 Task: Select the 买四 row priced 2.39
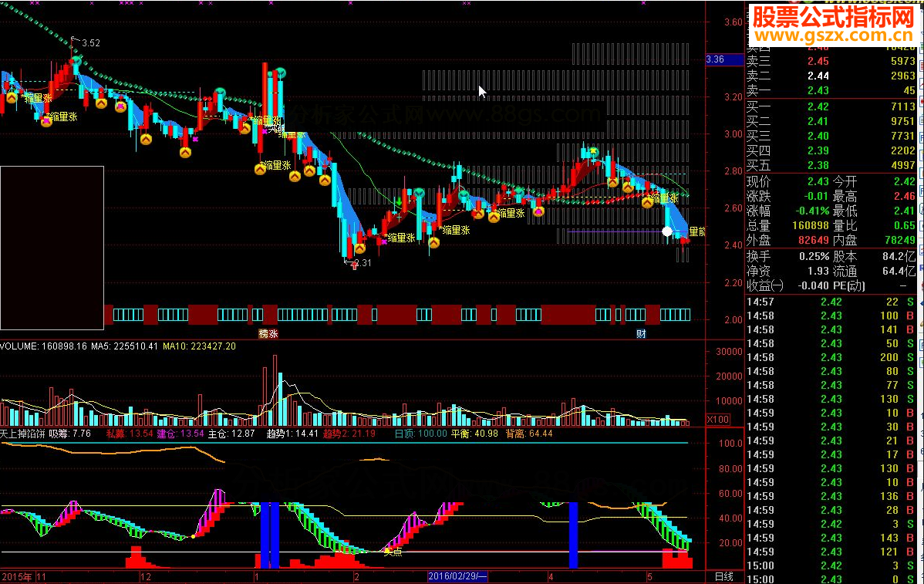click(x=831, y=151)
